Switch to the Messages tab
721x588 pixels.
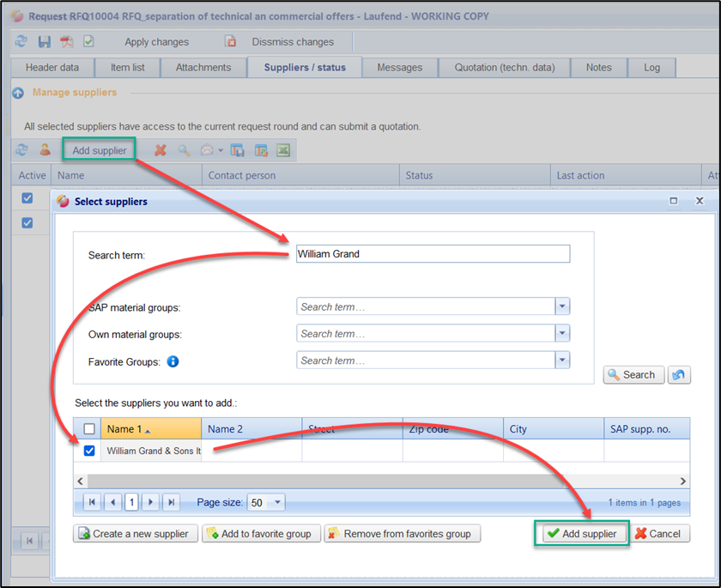(399, 68)
